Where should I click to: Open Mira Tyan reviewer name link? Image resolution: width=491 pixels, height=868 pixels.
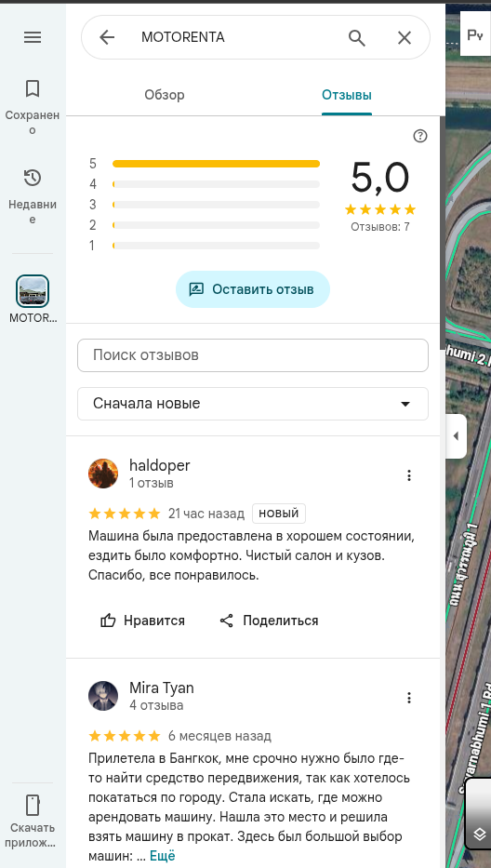tap(162, 688)
